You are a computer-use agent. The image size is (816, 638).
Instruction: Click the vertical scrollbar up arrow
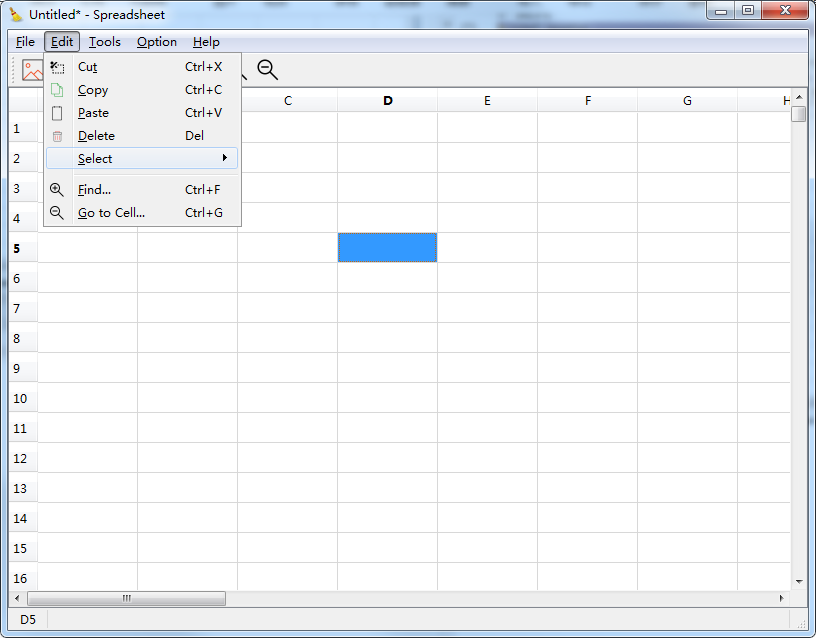[x=799, y=97]
